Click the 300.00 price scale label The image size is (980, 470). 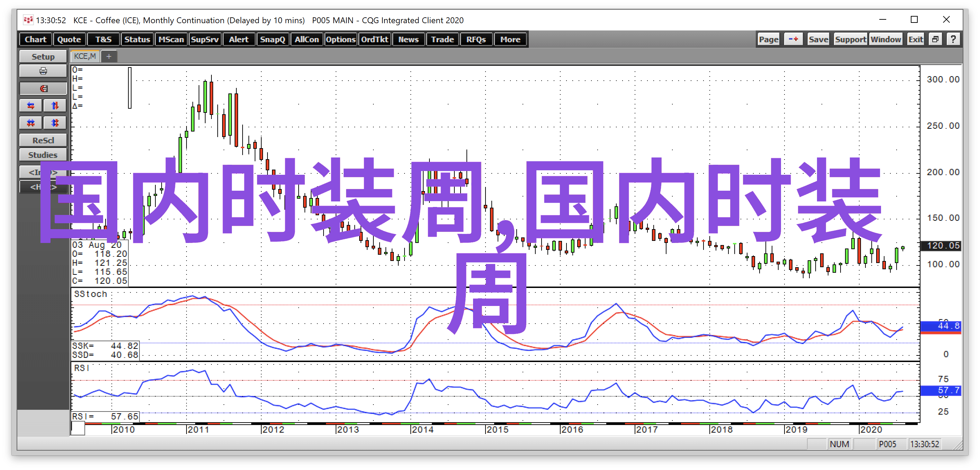pyautogui.click(x=943, y=80)
